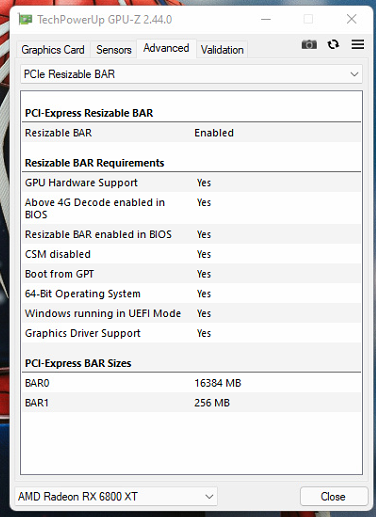This screenshot has width=376, height=517.
Task: Take a screenshot with the camera icon
Action: (309, 44)
